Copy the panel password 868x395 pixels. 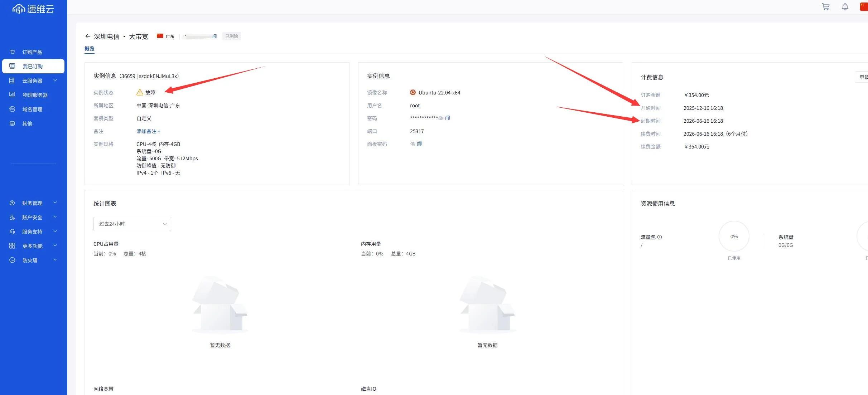tap(419, 144)
